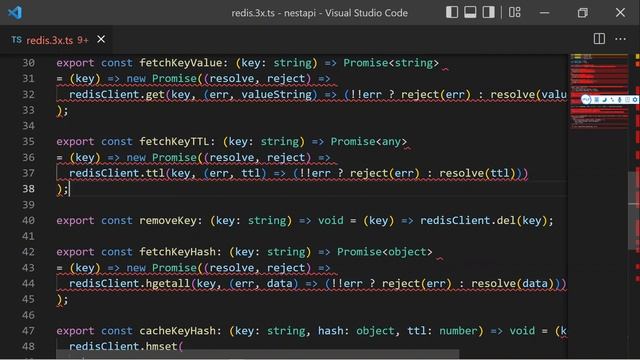The image size is (640, 360).
Task: Click 'redisClient.hgetall' on line 44
Action: (129, 284)
